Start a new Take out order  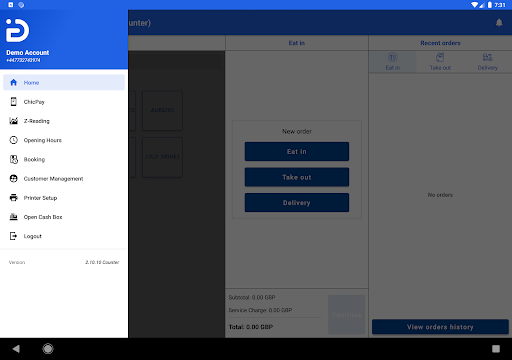(x=297, y=177)
